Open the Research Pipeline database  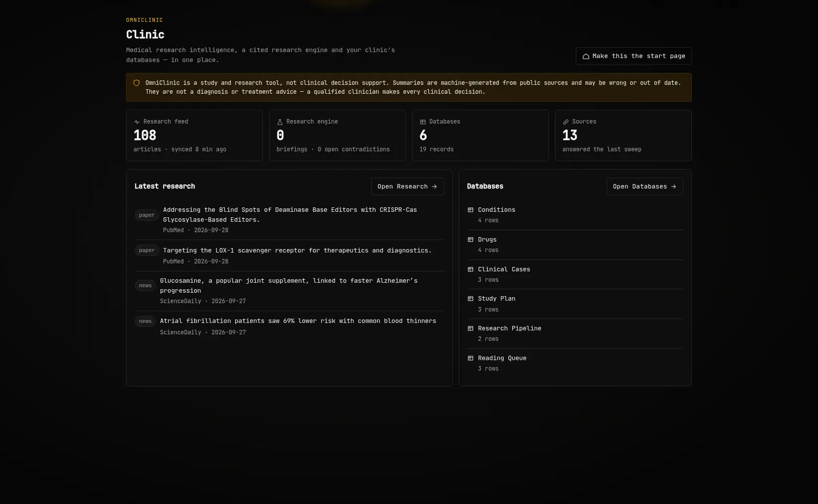pos(575,333)
